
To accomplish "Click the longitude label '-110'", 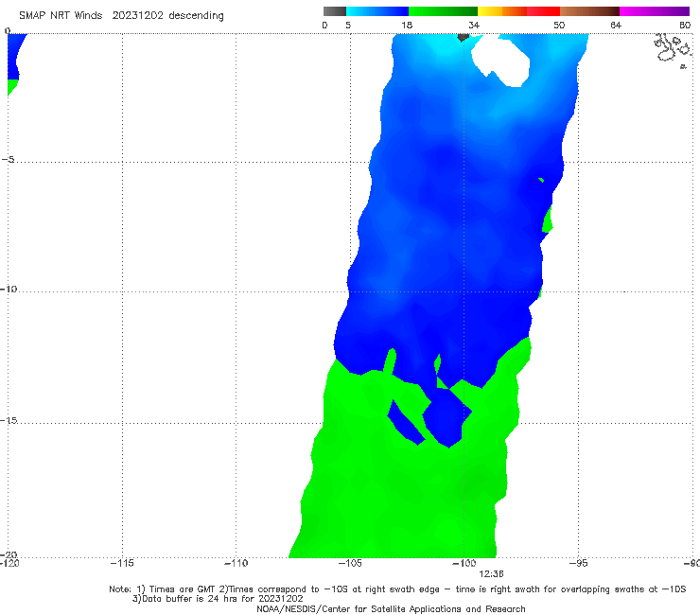I will tap(236, 563).
